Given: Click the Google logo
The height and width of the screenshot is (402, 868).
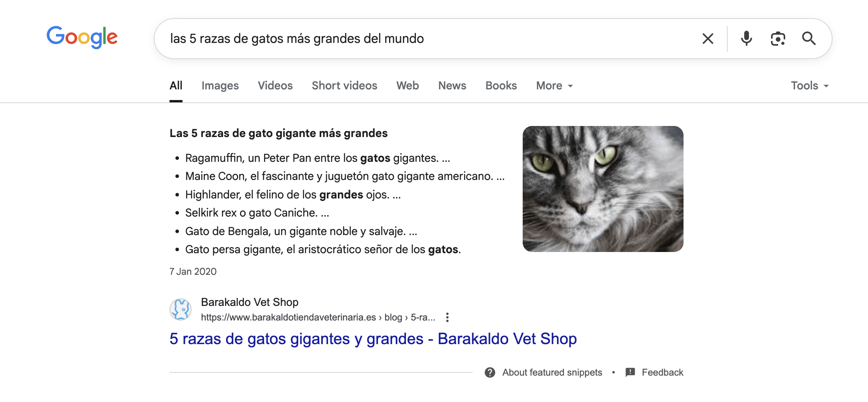Looking at the screenshot, I should tap(82, 37).
